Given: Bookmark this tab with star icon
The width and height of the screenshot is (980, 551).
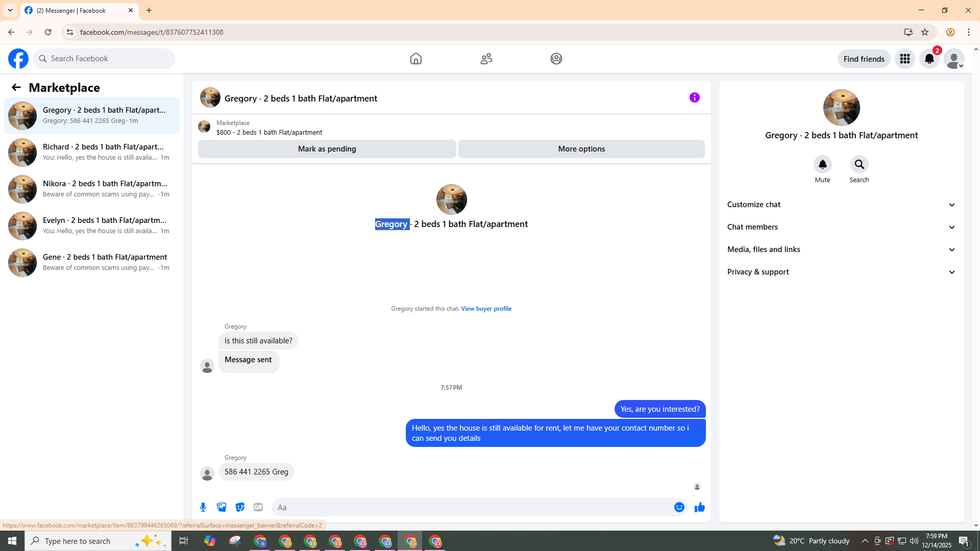Looking at the screenshot, I should 925,32.
